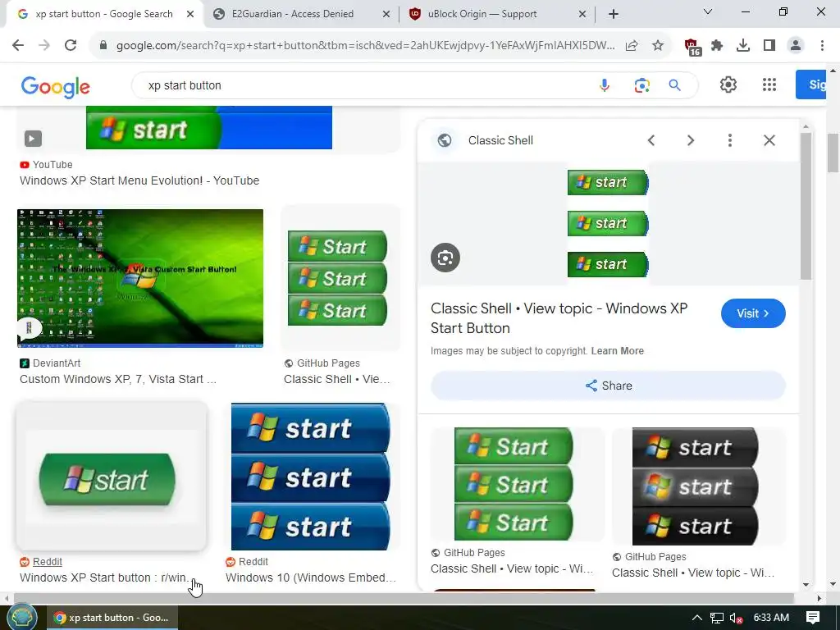Open related green Start buttons thumbnail
Viewport: 840px width, 630px height.
click(514, 484)
